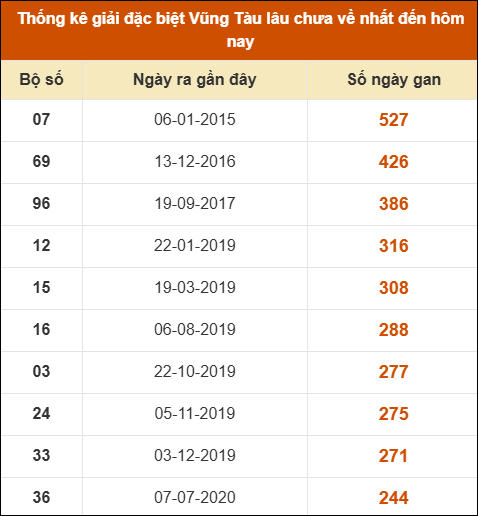Click the gan value 277
Screen dimensions: 478x516
click(394, 372)
